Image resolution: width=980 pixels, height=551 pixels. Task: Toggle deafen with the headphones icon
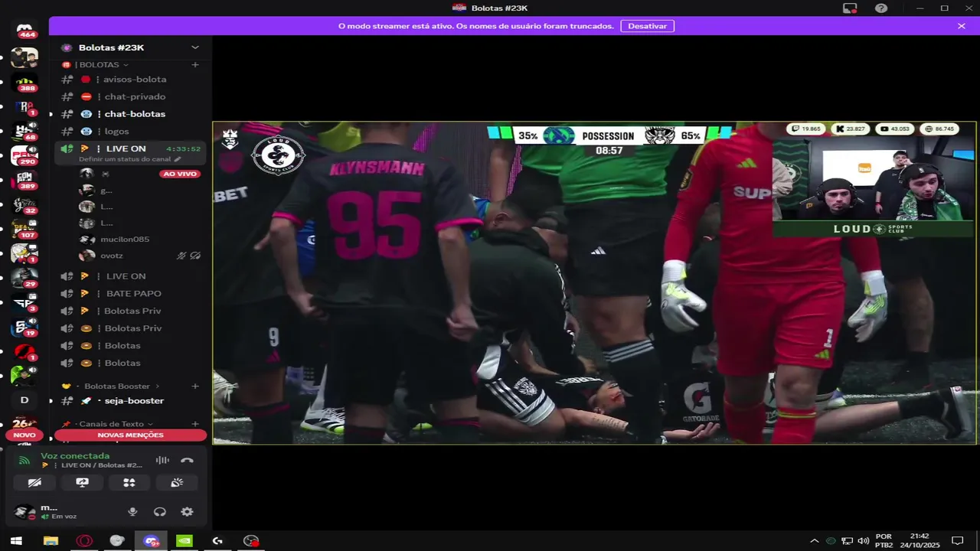(x=160, y=512)
